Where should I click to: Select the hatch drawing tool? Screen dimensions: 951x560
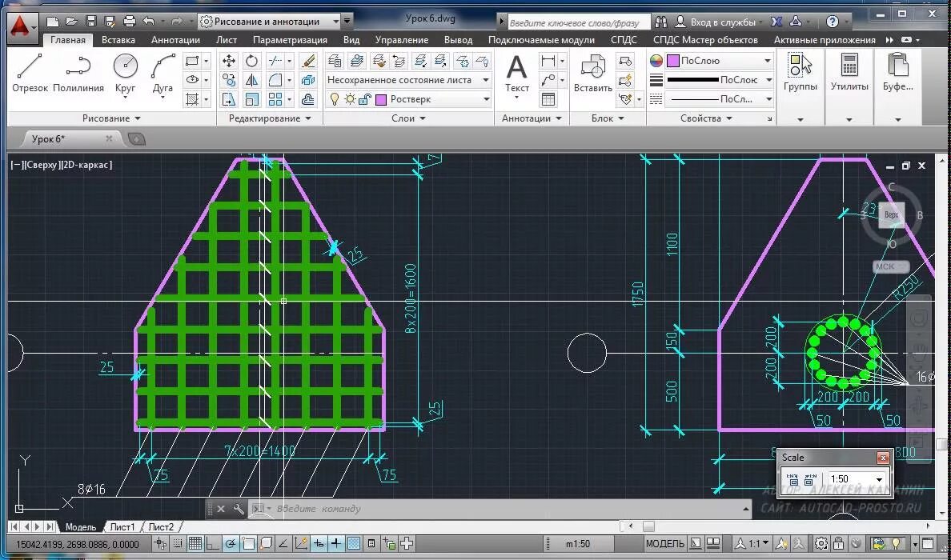(x=192, y=98)
